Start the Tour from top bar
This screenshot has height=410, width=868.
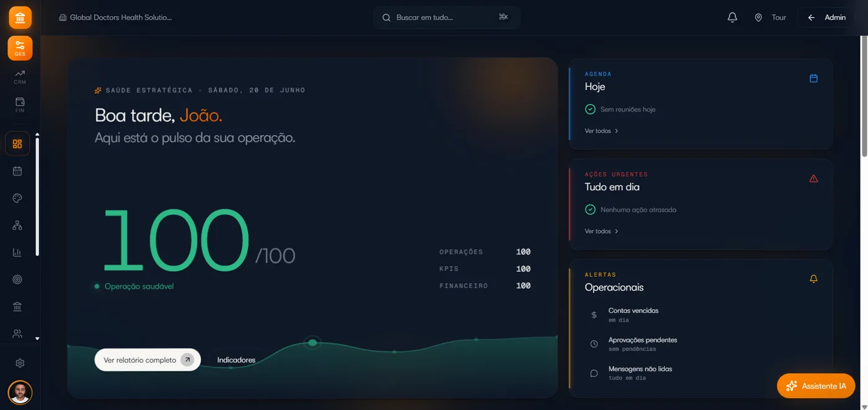(x=771, y=17)
